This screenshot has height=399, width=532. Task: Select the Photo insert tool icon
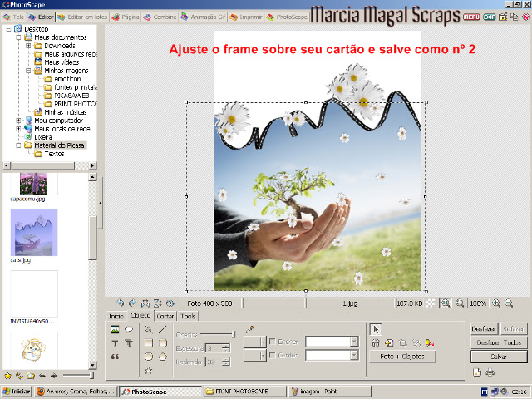115,329
